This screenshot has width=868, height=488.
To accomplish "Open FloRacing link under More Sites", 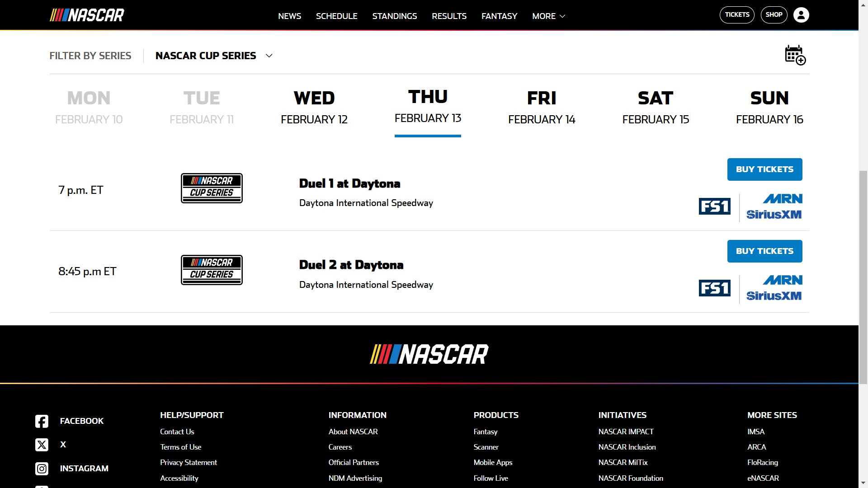I will [x=763, y=462].
